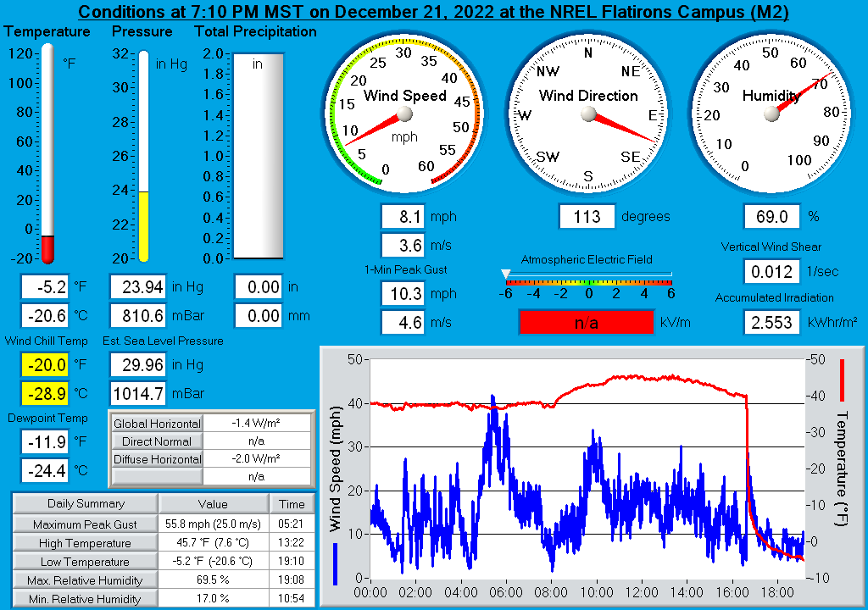Image resolution: width=868 pixels, height=610 pixels.
Task: Click the Temperature (°F) chart axis label
Action: pos(842,469)
